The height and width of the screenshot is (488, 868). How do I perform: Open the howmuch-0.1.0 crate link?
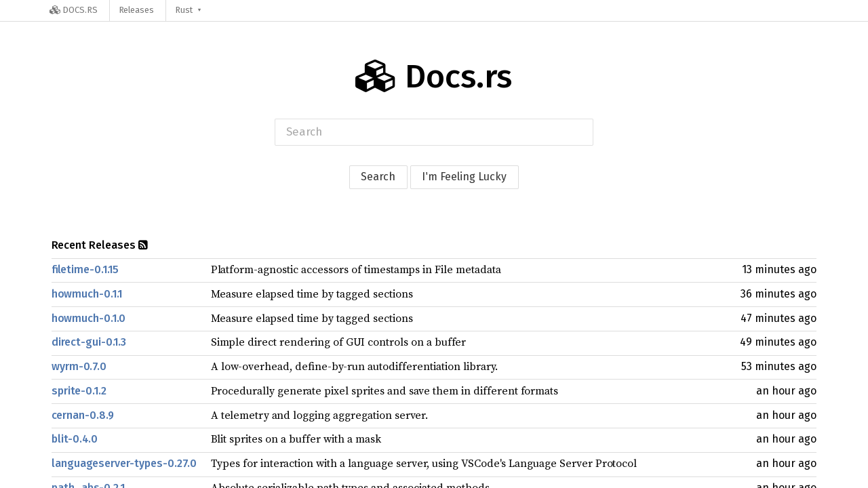88,319
